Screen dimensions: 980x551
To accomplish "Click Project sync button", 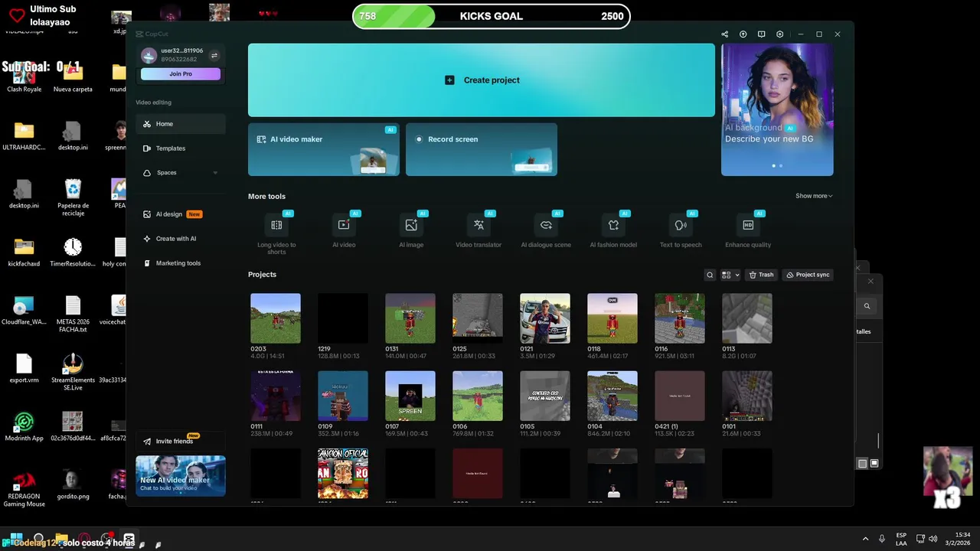I will tap(808, 275).
